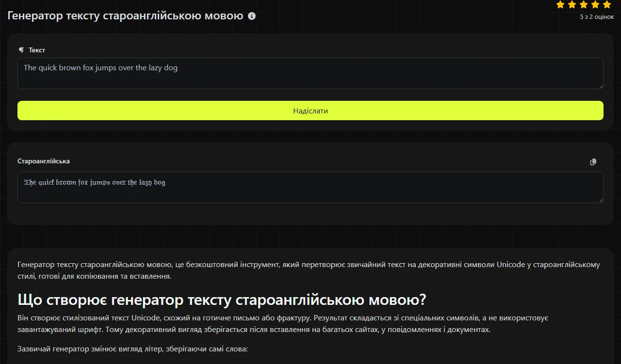
Task: Click the paragraph starting "Генератор тексту староанглійською мовою, це безкоштовний"
Action: coord(309,270)
